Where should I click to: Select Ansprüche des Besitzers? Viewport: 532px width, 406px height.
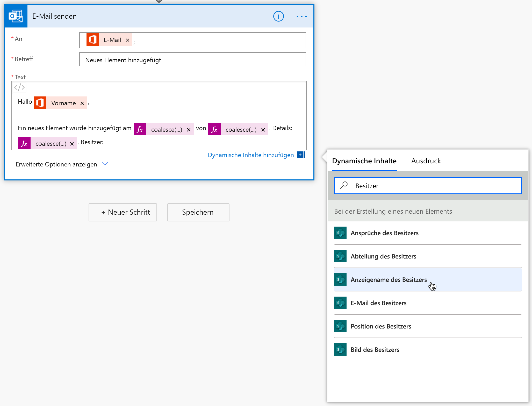pyautogui.click(x=428, y=233)
